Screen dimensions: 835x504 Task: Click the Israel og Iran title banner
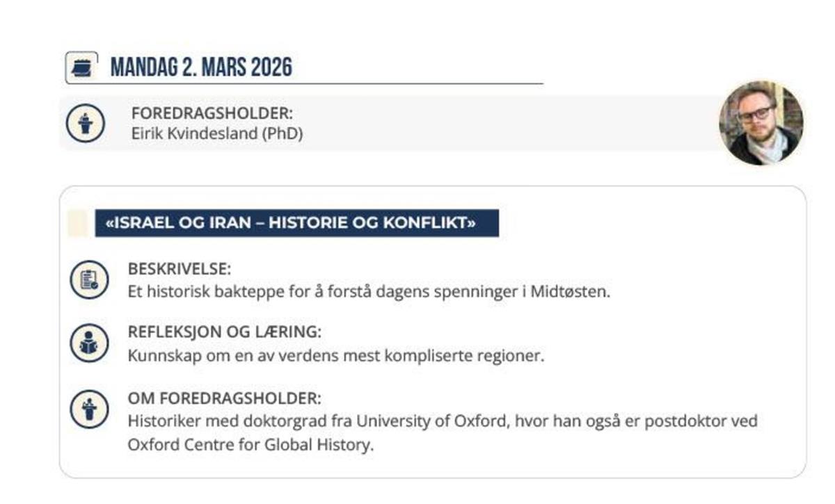coord(296,224)
